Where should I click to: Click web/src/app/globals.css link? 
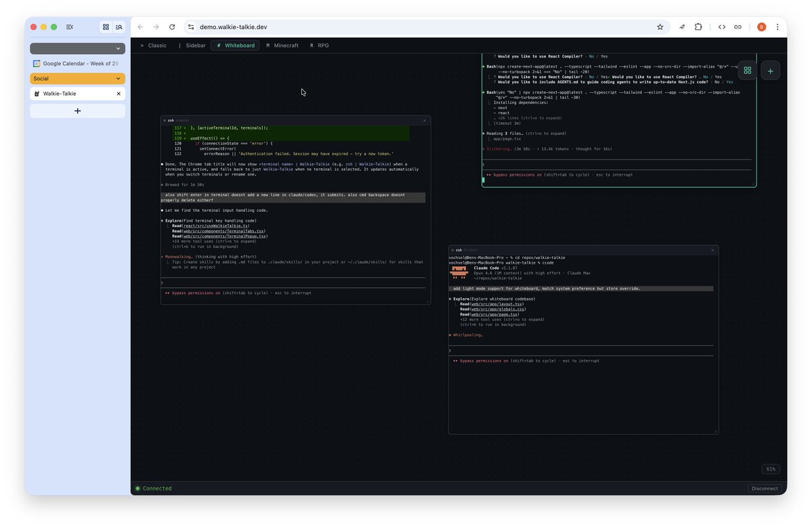click(x=498, y=309)
